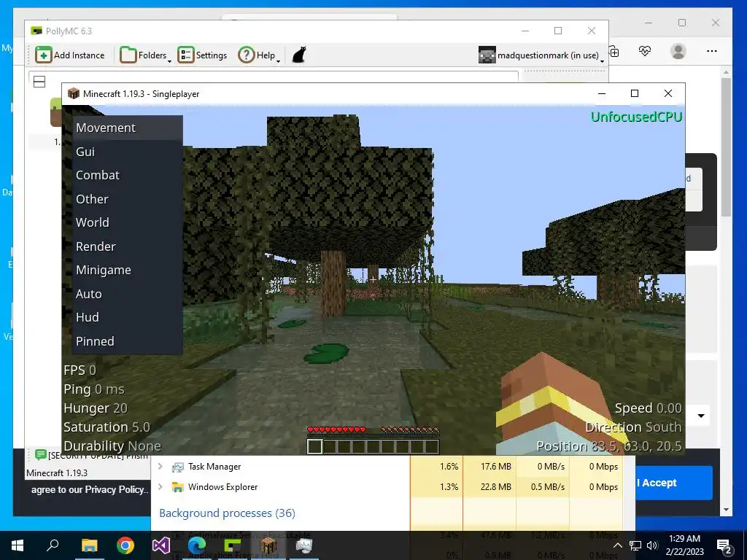Screen dimensions: 747x560
Task: Toggle the instance view layout icon in PollyMC
Action: click(39, 82)
